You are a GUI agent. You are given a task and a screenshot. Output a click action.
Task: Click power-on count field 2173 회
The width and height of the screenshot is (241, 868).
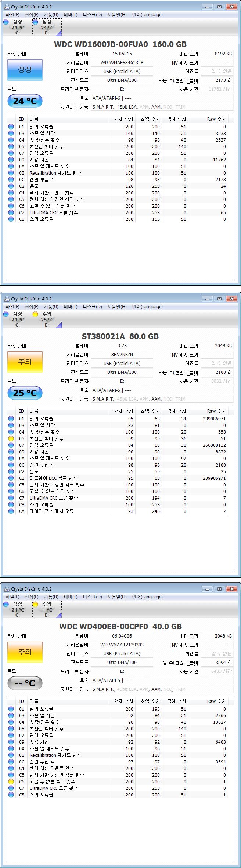coord(217,80)
